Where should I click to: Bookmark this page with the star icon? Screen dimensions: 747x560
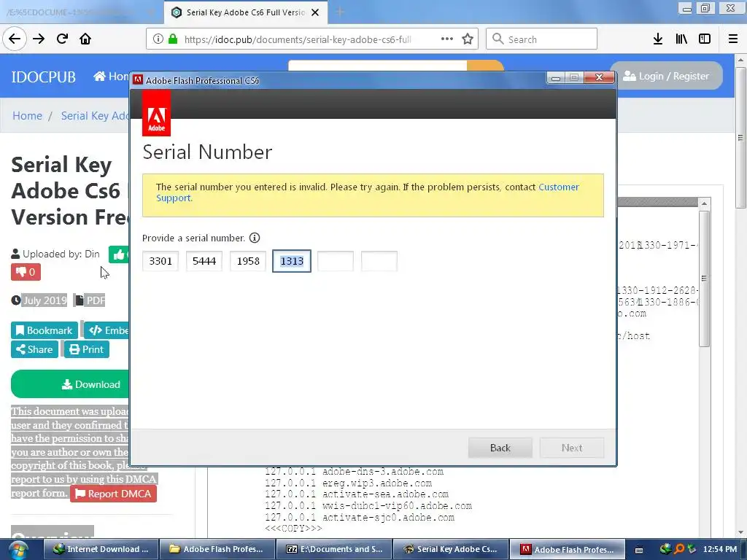tap(468, 39)
